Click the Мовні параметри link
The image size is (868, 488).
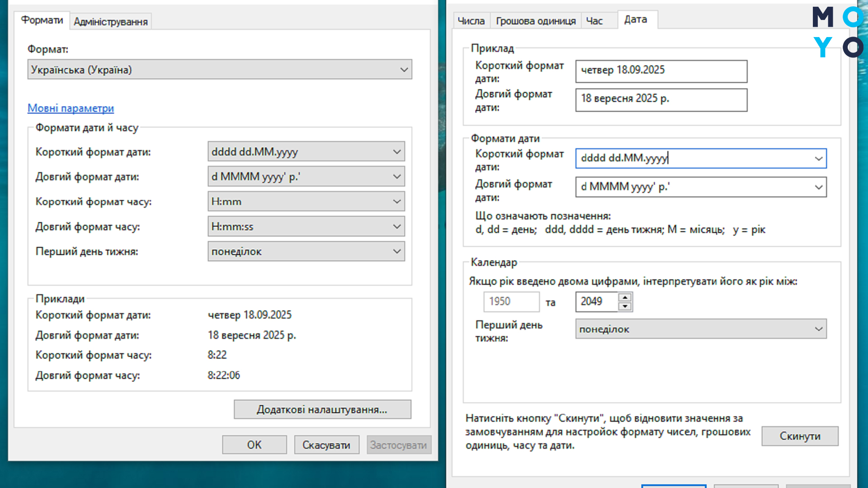[x=71, y=108]
